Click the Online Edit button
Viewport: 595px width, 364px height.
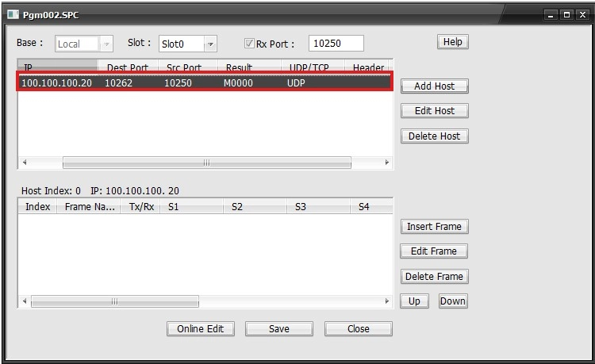tap(201, 329)
